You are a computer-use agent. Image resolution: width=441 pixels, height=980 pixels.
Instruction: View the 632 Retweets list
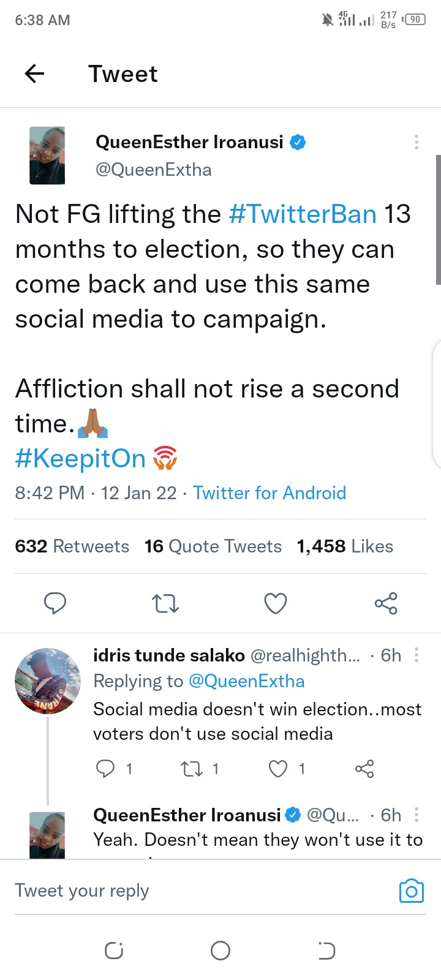pos(72,546)
